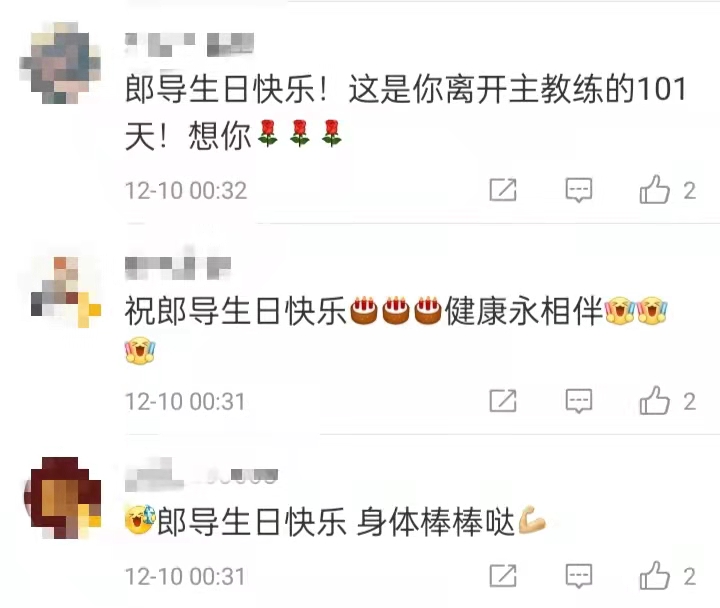Viewport: 720px width, 608px height.
Task: Give a thumbs-up to the 身体棒棒哒 comment
Action: point(654,575)
